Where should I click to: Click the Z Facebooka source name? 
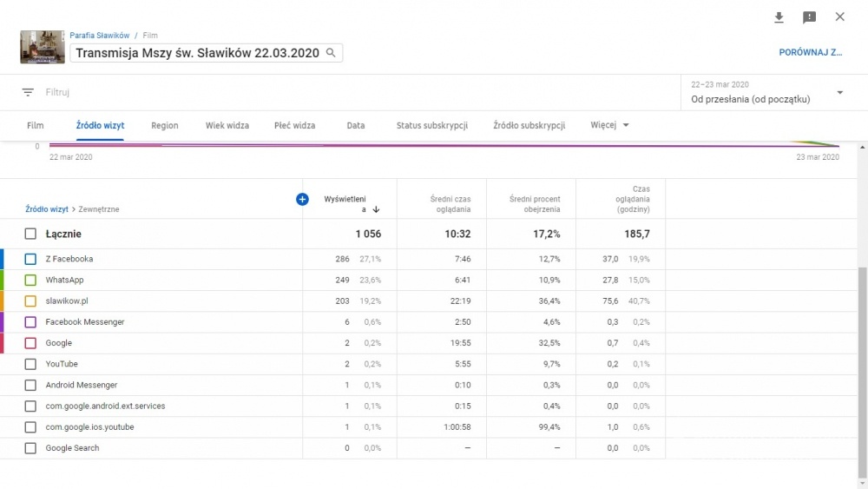point(69,259)
